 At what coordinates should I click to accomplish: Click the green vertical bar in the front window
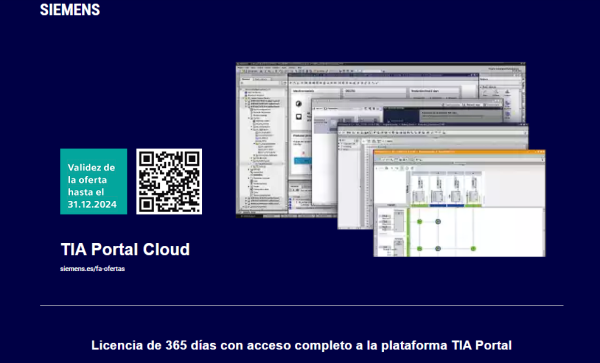point(408,232)
